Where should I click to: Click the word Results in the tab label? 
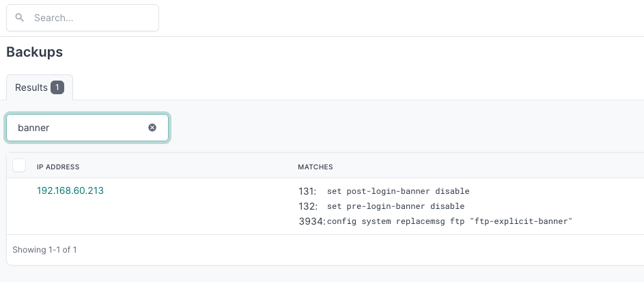tap(31, 87)
